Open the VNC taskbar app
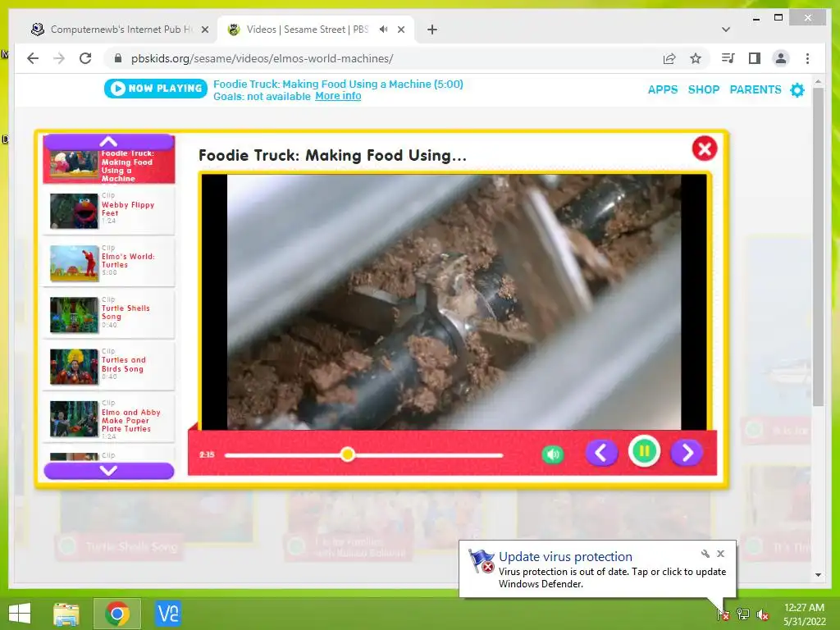The width and height of the screenshot is (840, 630). click(168, 614)
